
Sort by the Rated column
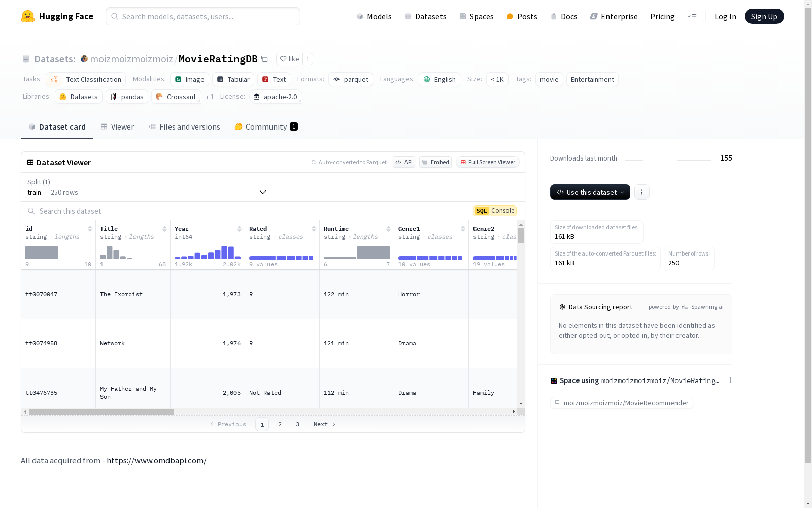[x=314, y=229]
